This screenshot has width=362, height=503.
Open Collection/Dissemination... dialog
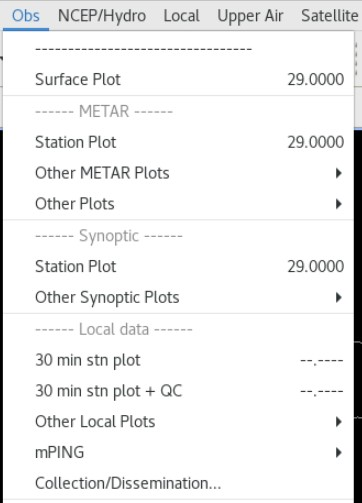tap(178, 483)
